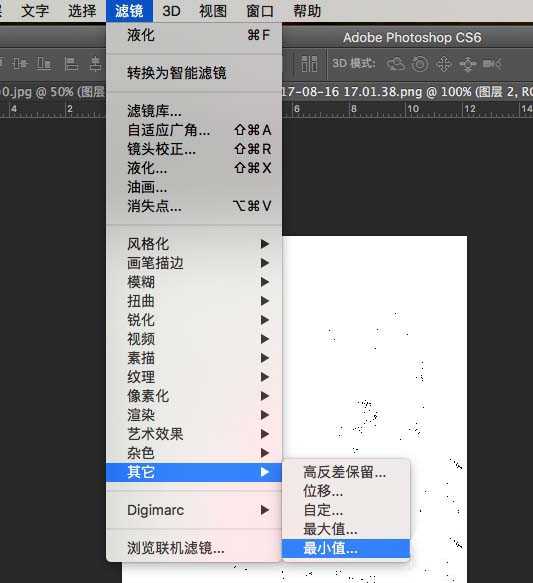
Task: Expand the 风格化 submenu
Action: (x=194, y=244)
